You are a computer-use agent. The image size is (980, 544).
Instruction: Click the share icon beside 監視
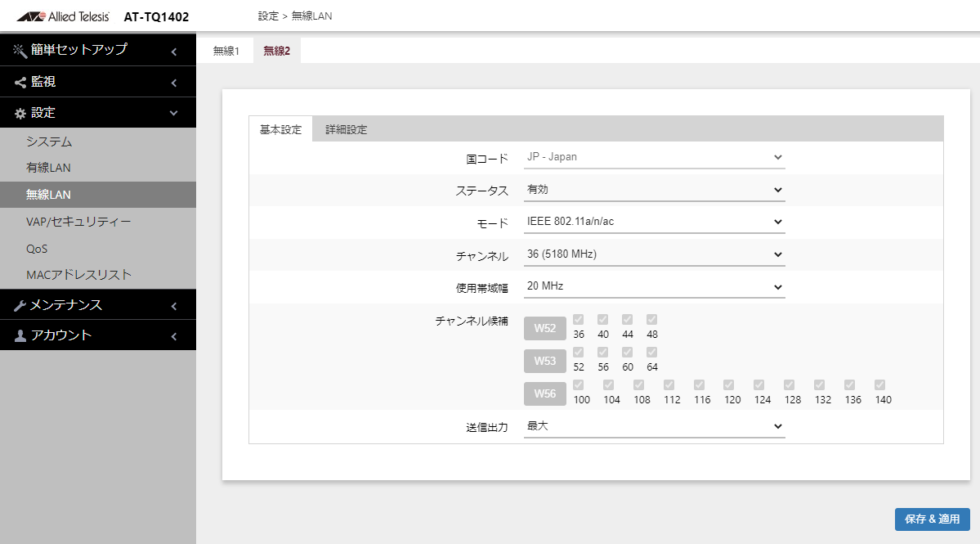click(20, 83)
